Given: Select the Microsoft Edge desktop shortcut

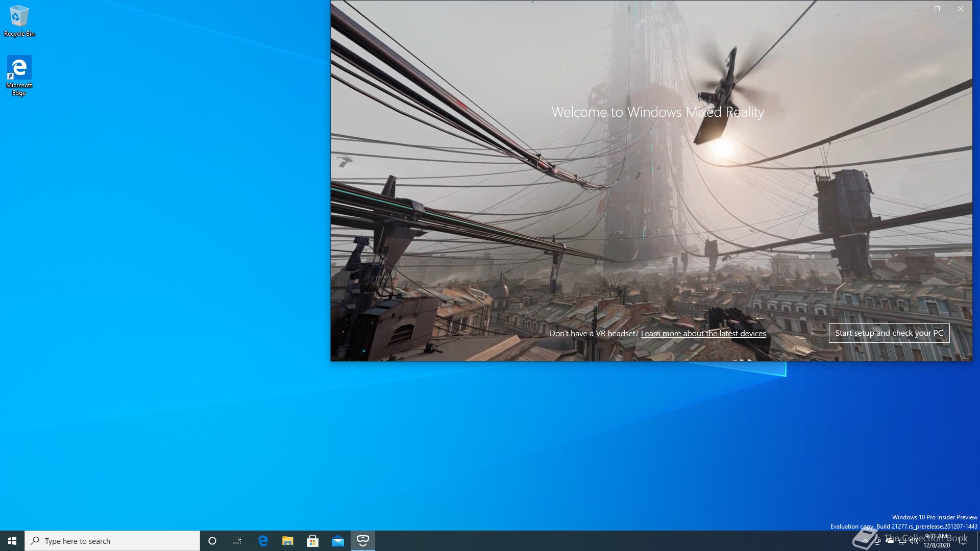Looking at the screenshot, I should pos(19,76).
